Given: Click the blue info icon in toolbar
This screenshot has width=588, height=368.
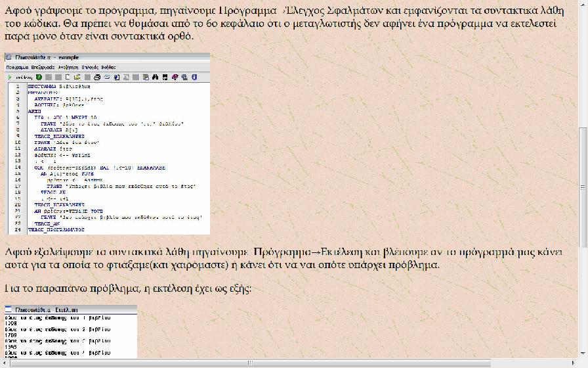Looking at the screenshot, I should click(x=194, y=78).
